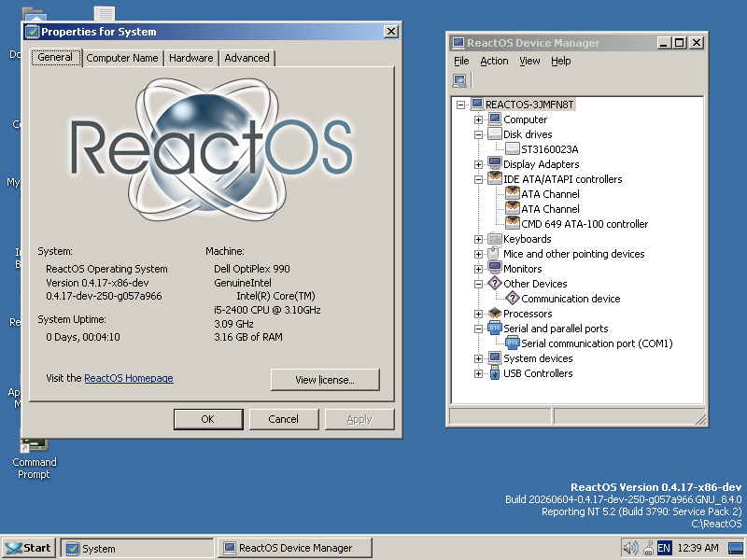The image size is (747, 560).
Task: Open the Start menu
Action: (29, 548)
